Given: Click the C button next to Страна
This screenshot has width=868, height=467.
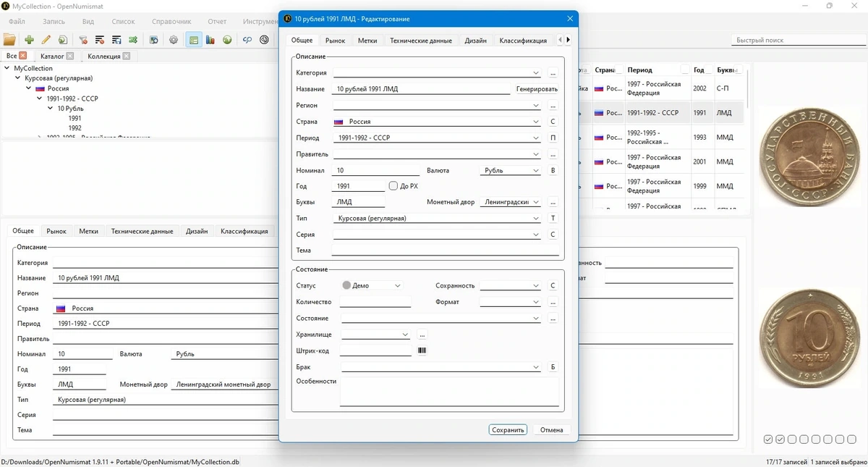Looking at the screenshot, I should click(553, 122).
